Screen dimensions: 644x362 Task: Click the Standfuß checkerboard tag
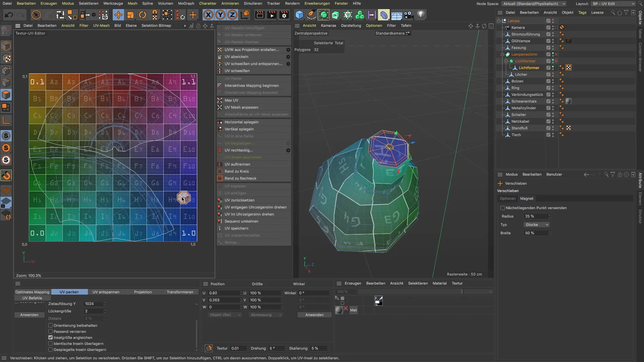coord(569,128)
